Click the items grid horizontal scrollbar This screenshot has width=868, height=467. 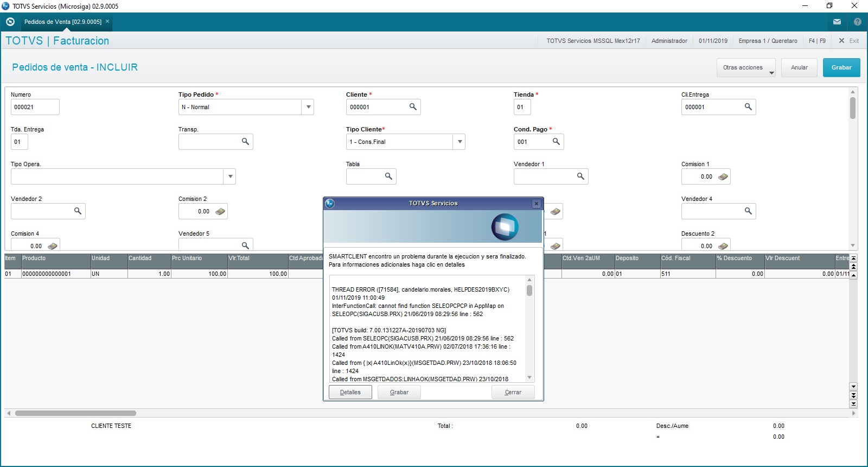point(431,413)
